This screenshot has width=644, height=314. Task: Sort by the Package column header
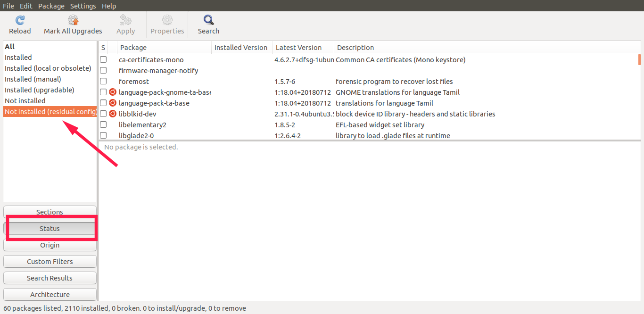coord(164,48)
